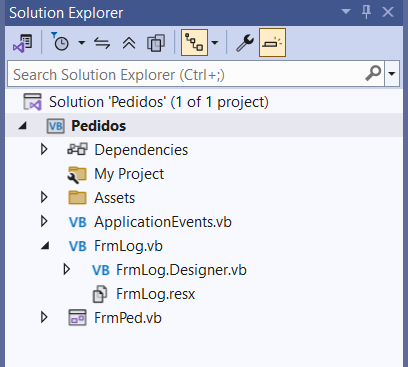The height and width of the screenshot is (367, 408).
Task: Select ApplicationEvents.vb file
Action: pos(163,222)
